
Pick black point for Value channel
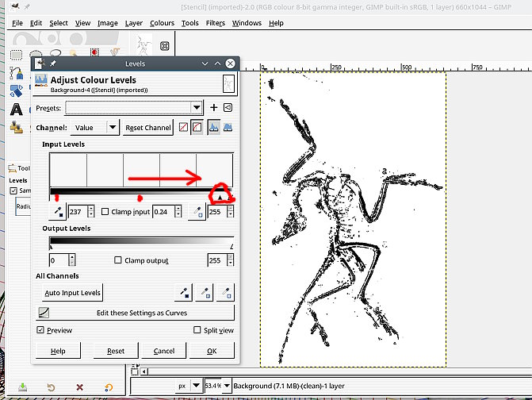pyautogui.click(x=57, y=212)
